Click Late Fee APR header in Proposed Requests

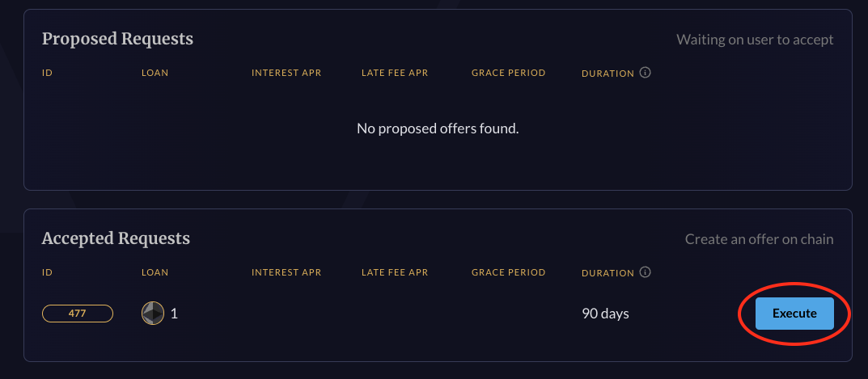395,73
